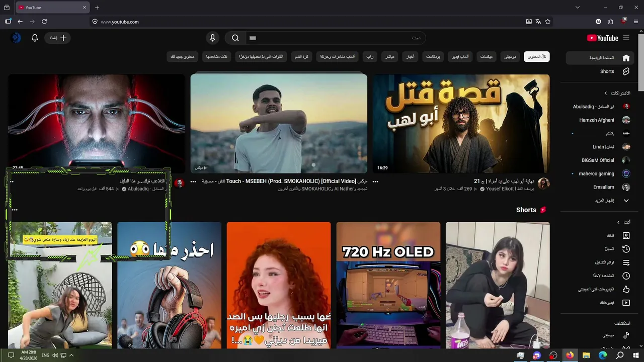Select the Podcasts (بودكاست) chip
644x362 pixels.
click(x=433, y=57)
